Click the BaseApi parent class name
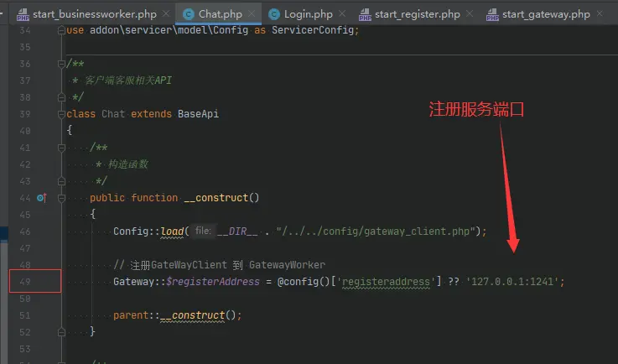This screenshot has height=364, width=618. [x=198, y=114]
